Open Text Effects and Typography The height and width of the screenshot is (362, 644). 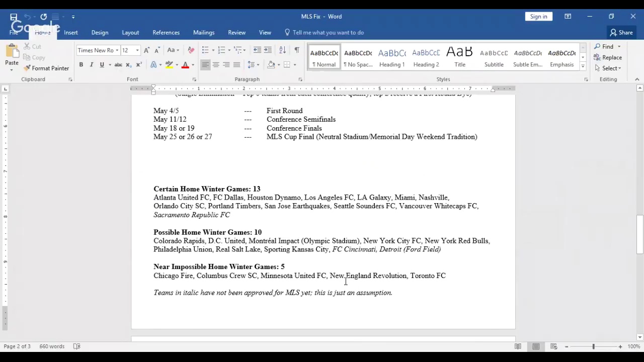pyautogui.click(x=153, y=65)
